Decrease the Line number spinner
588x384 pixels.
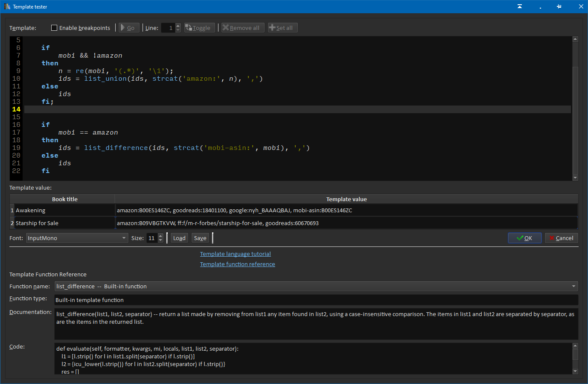(x=178, y=30)
